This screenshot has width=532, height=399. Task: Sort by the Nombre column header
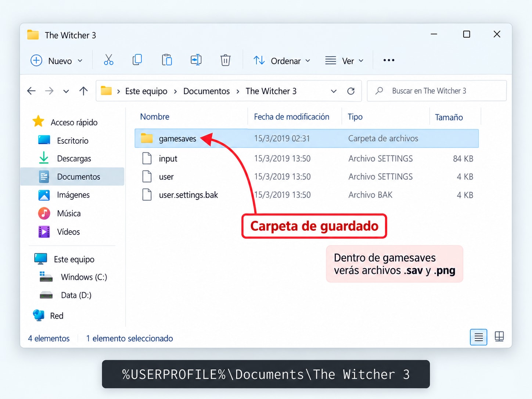(155, 116)
